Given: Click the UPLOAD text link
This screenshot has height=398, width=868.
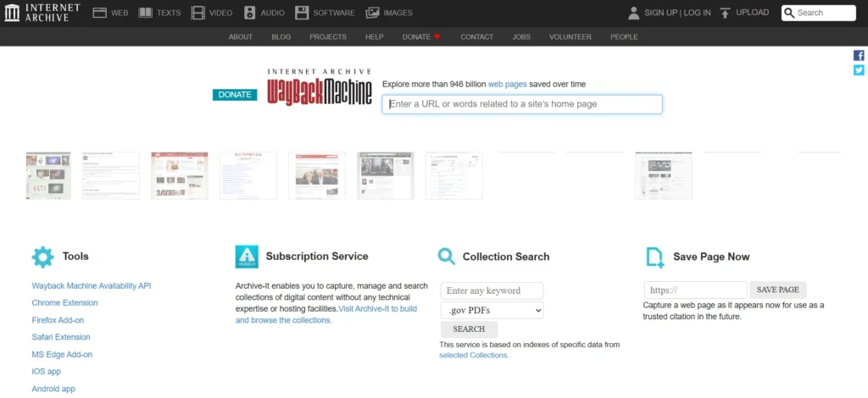Looking at the screenshot, I should pos(753,13).
